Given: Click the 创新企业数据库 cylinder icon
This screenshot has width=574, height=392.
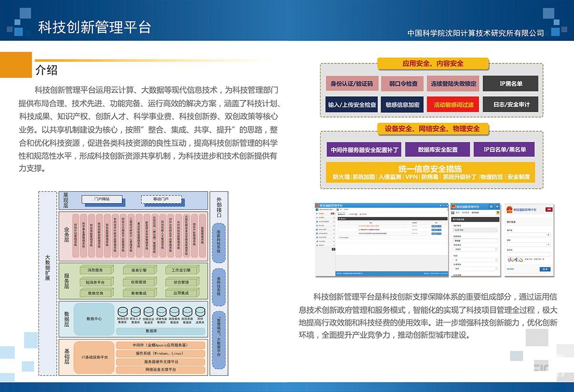Looking at the screenshot, I should click(148, 312).
